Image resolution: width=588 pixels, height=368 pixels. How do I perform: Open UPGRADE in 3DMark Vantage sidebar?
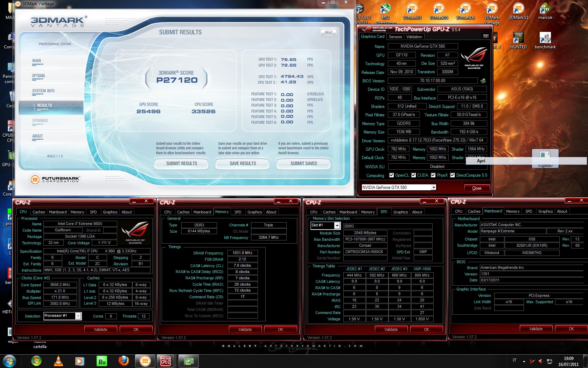click(x=40, y=121)
